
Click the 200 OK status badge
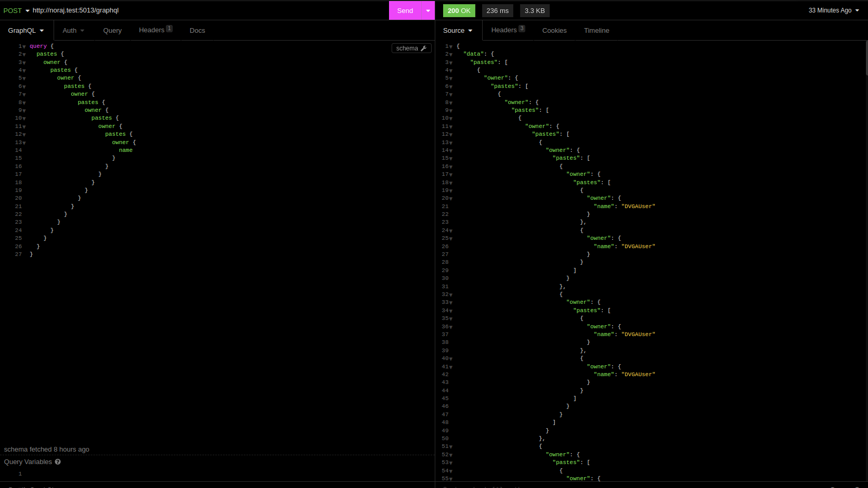point(459,10)
